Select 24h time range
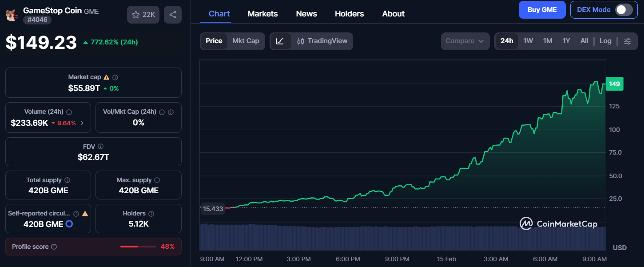 click(507, 41)
